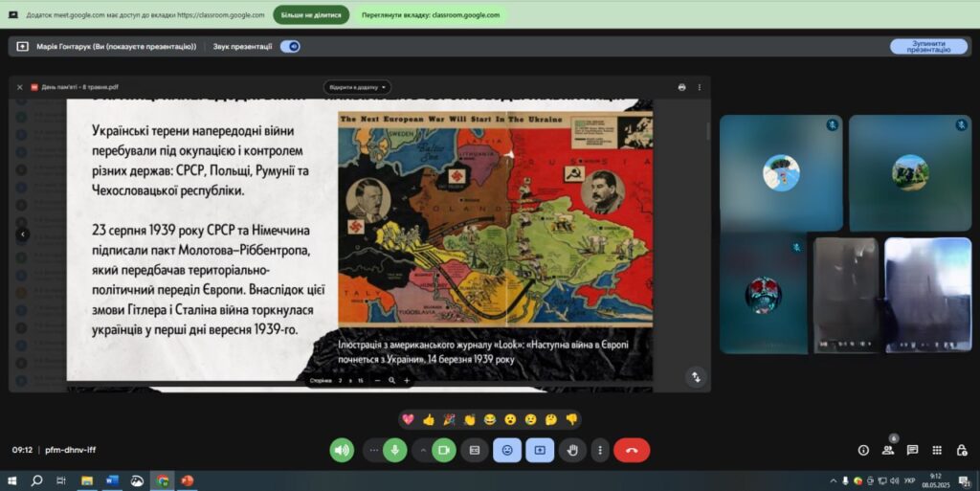Toggle the emoji reactions panel button
This screenshot has width=980, height=491.
(507, 450)
